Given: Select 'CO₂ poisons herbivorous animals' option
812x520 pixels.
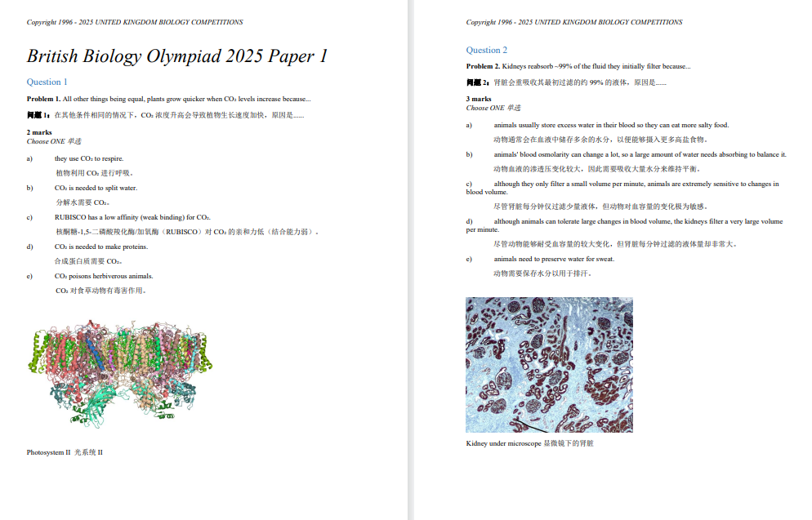Looking at the screenshot, I should (x=104, y=276).
